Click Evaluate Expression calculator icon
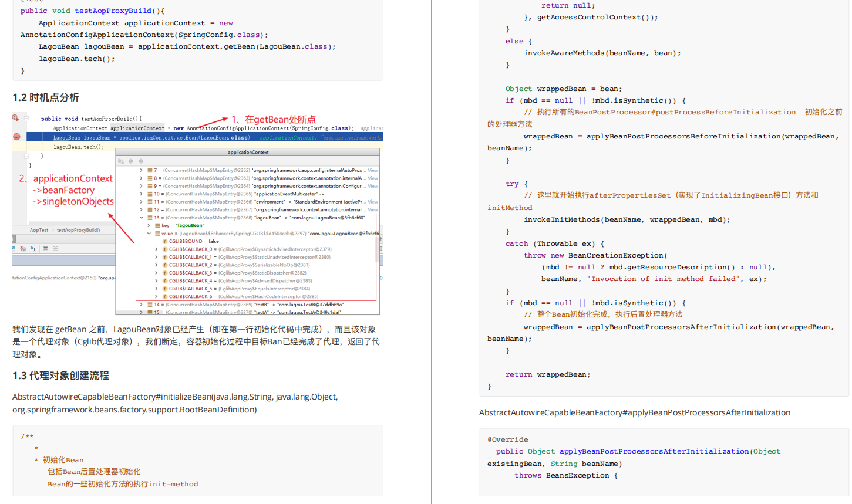Image resolution: width=852 pixels, height=504 pixels. [x=45, y=248]
